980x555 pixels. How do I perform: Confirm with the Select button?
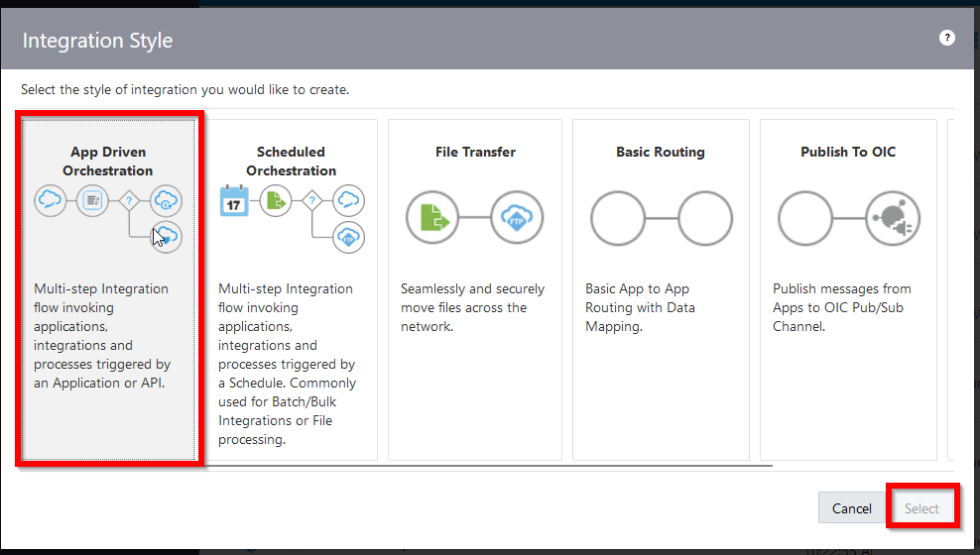coord(921,508)
